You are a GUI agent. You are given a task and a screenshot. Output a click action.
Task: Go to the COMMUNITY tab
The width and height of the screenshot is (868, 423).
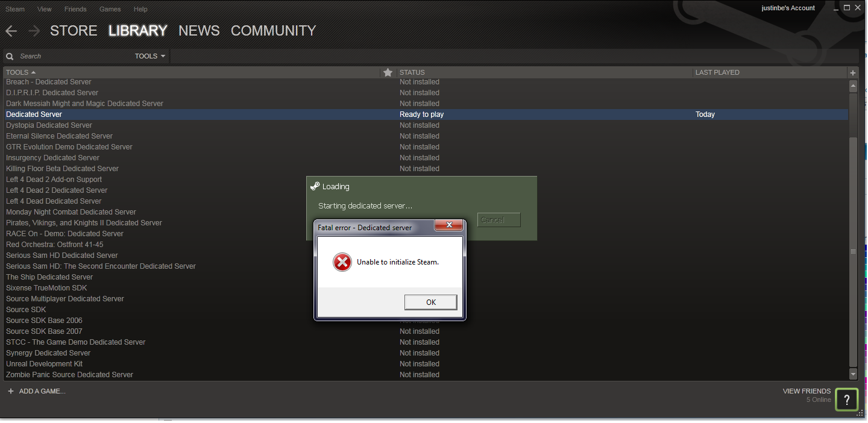[273, 31]
